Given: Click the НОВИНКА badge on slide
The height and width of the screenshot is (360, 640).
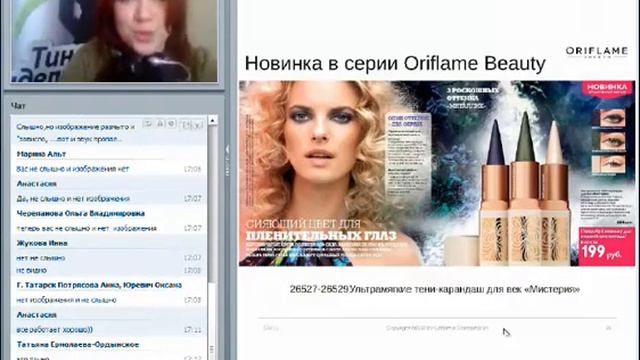Looking at the screenshot, I should [x=607, y=89].
